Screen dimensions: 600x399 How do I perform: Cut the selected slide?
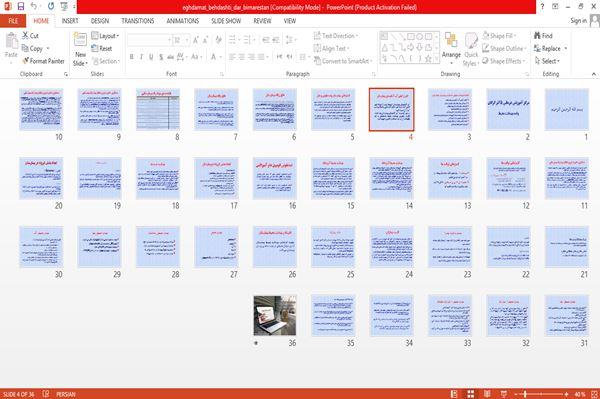pyautogui.click(x=30, y=36)
